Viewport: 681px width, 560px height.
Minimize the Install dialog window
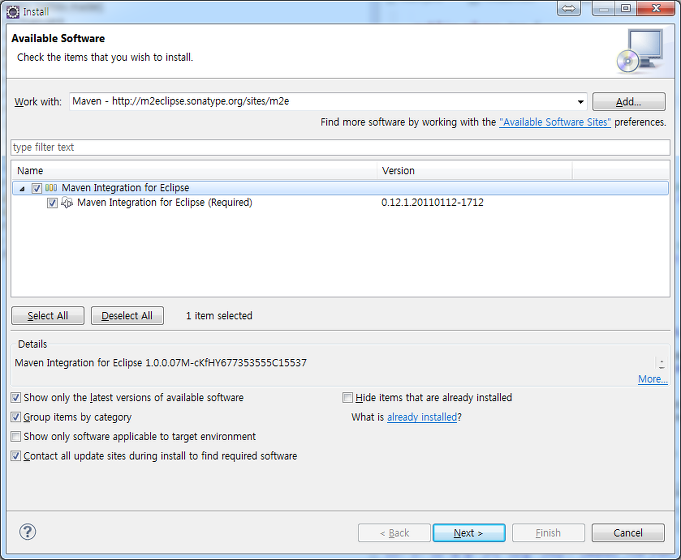coord(604,8)
